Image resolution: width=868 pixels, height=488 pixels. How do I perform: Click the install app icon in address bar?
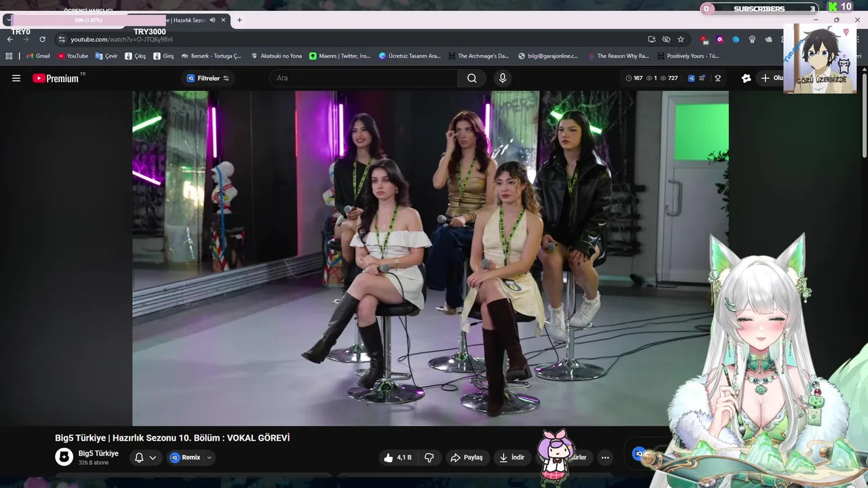(652, 39)
